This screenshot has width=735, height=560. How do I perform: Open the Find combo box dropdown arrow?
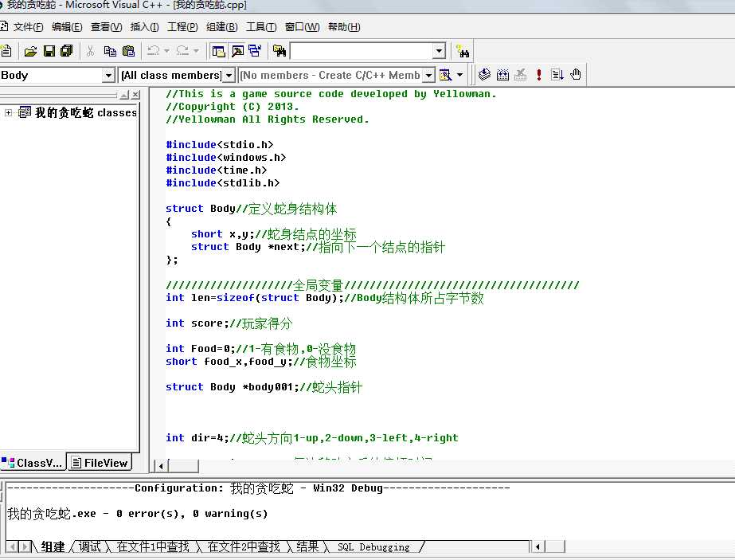[x=439, y=51]
